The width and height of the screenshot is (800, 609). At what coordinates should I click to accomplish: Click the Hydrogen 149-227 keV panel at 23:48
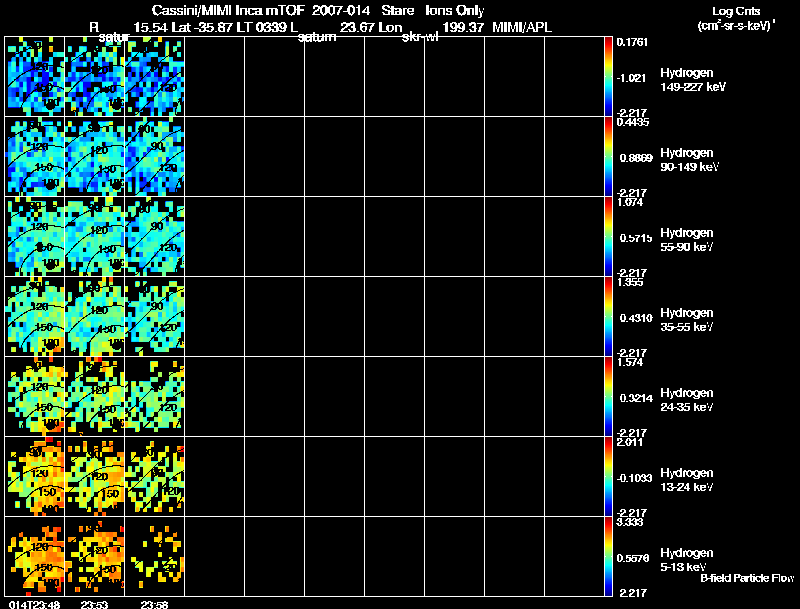(x=35, y=77)
